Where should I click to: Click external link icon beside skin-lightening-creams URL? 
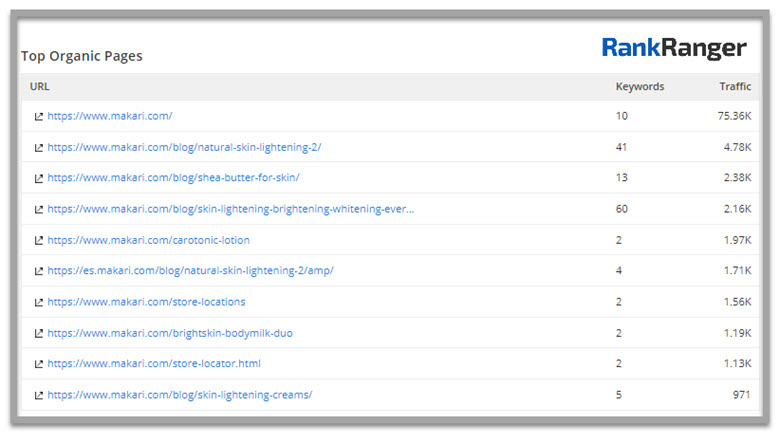38,395
